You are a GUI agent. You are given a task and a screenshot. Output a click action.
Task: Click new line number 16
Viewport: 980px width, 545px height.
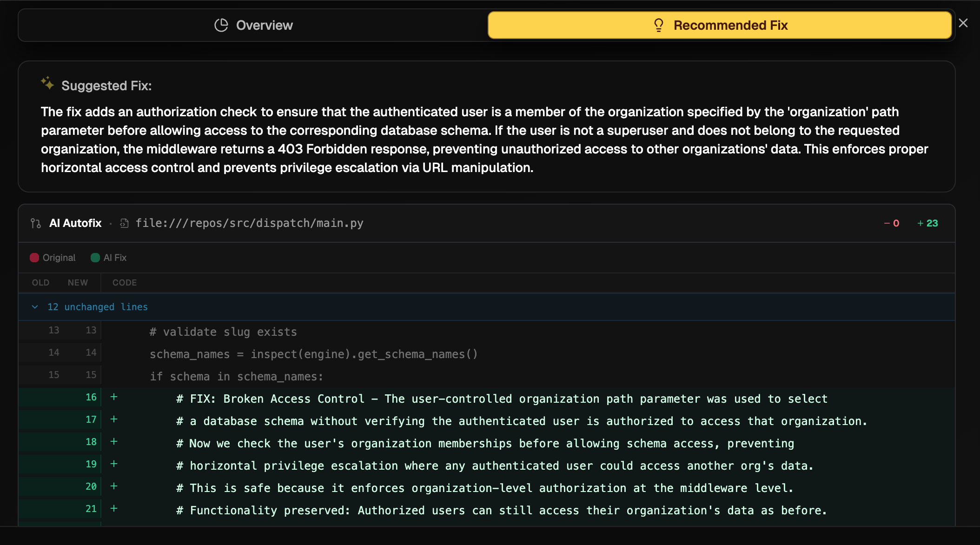point(91,397)
